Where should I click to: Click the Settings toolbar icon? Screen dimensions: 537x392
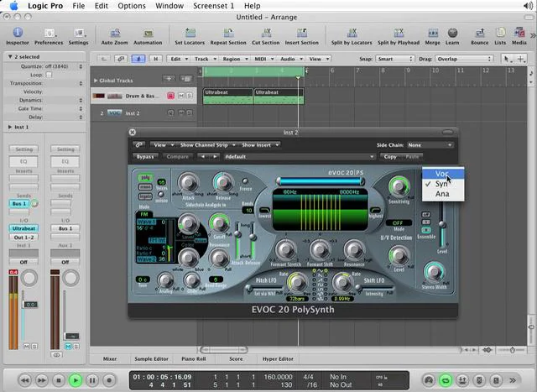click(78, 36)
